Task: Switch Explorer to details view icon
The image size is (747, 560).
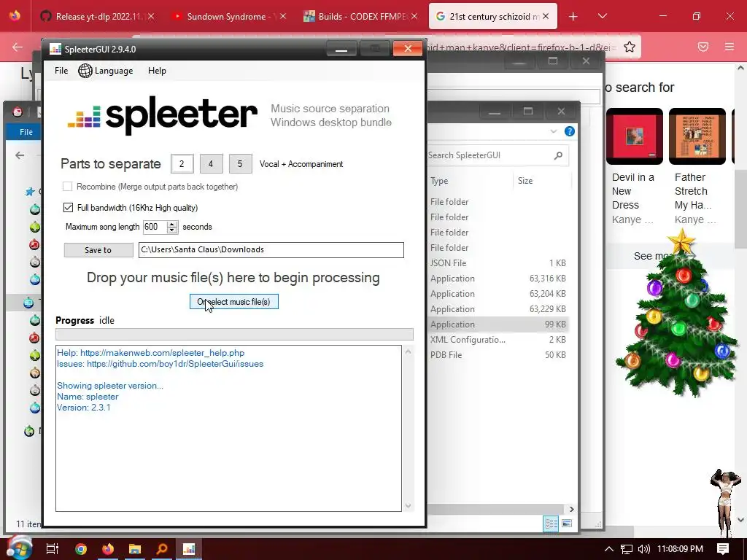Action: pyautogui.click(x=551, y=524)
